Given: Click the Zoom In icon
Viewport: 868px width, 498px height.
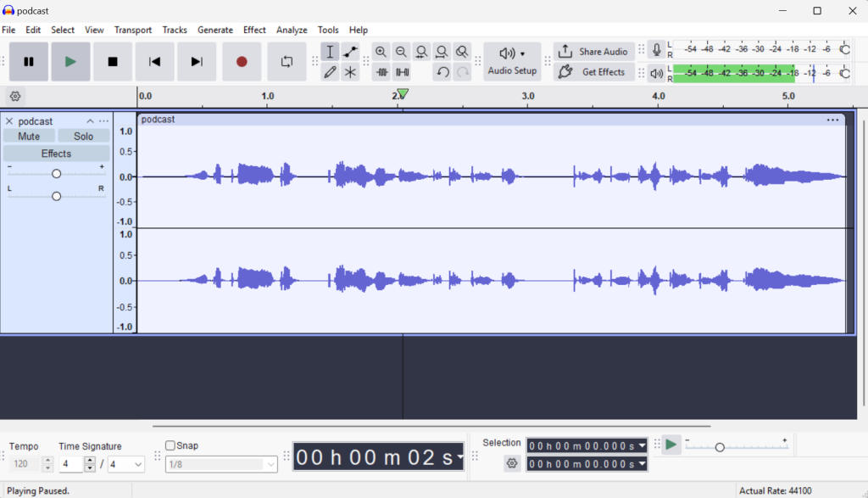Looking at the screenshot, I should (381, 51).
